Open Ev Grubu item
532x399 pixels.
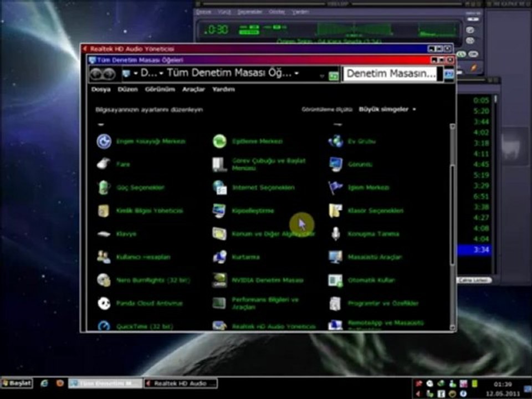[352, 141]
